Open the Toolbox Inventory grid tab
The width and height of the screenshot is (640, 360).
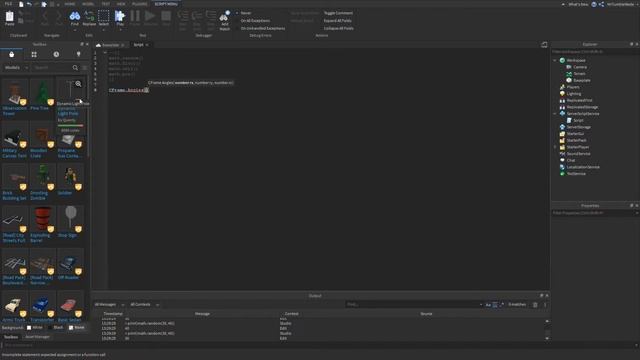pyautogui.click(x=34, y=54)
